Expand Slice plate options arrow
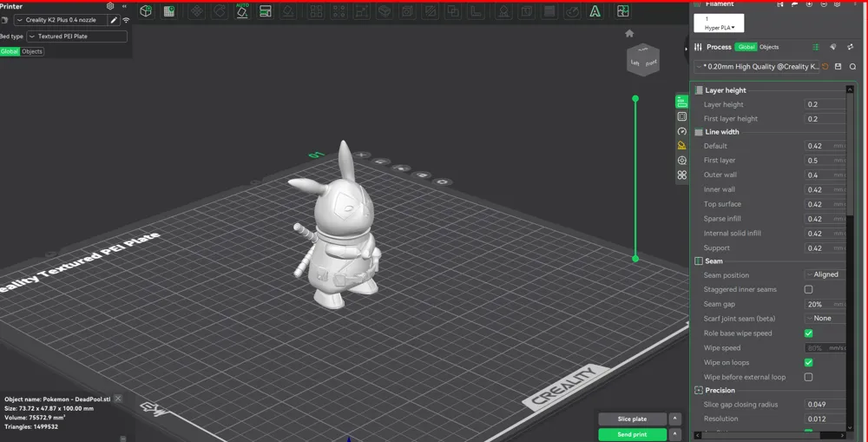The height and width of the screenshot is (442, 868). [x=674, y=419]
